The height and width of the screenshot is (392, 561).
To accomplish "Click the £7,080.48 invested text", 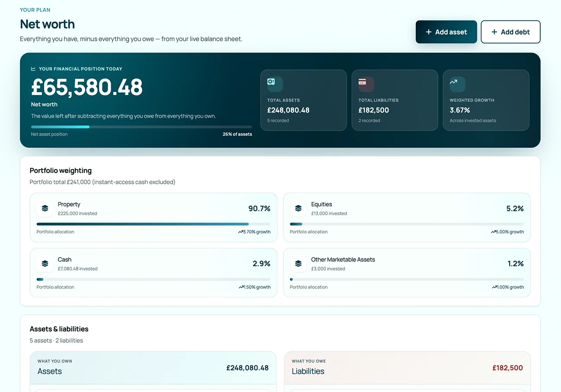I will point(78,269).
